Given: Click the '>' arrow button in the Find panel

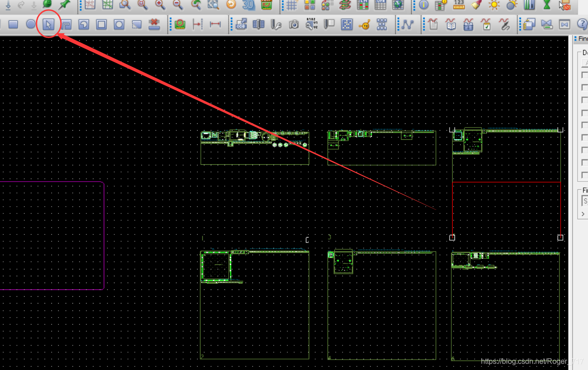Looking at the screenshot, I should coord(583,214).
